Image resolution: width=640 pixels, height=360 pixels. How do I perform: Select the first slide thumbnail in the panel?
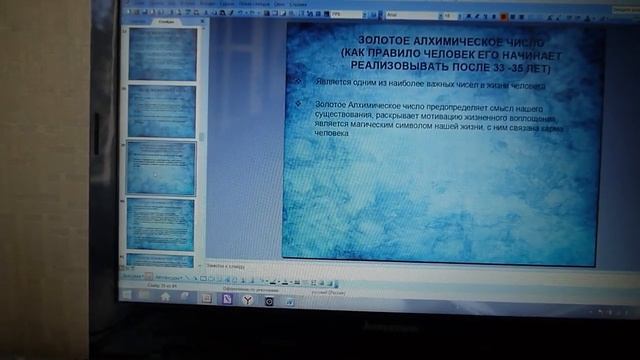point(162,54)
